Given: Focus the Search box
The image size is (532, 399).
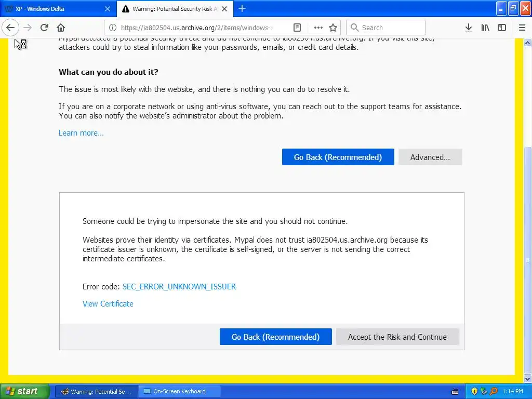Looking at the screenshot, I should (x=385, y=28).
